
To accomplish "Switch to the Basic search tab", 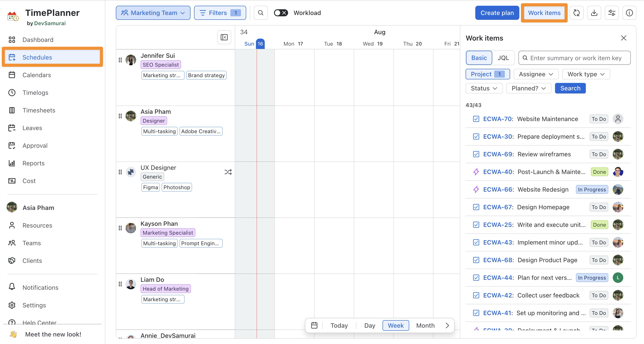I will (x=479, y=58).
